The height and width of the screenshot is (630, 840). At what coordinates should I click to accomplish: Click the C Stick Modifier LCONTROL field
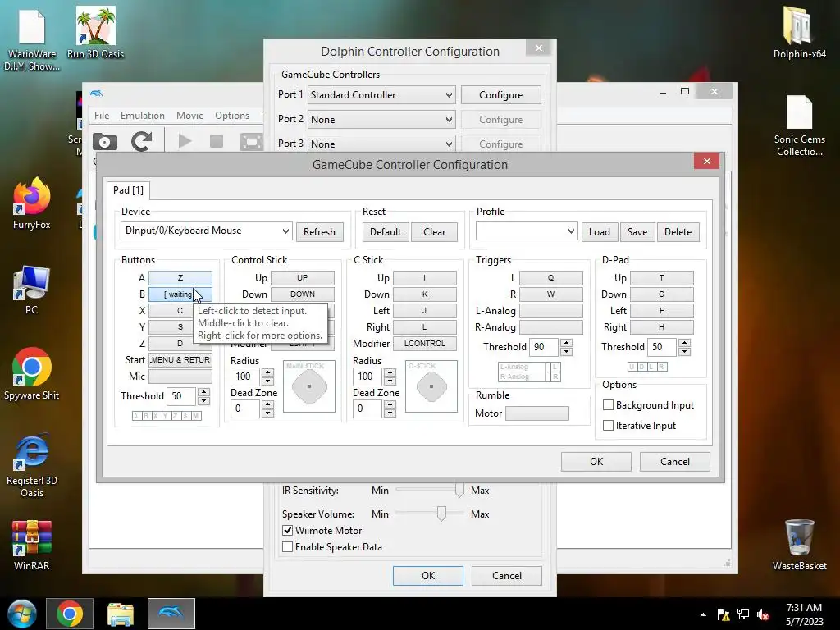click(425, 344)
